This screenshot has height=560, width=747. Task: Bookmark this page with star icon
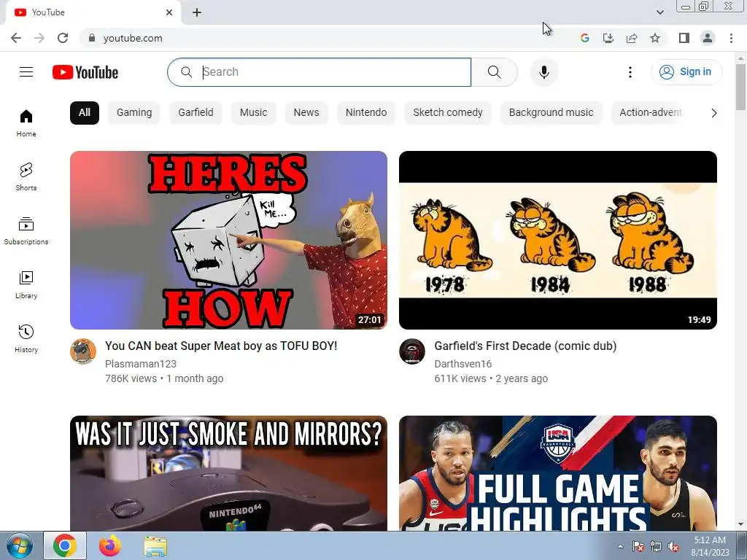coord(655,38)
